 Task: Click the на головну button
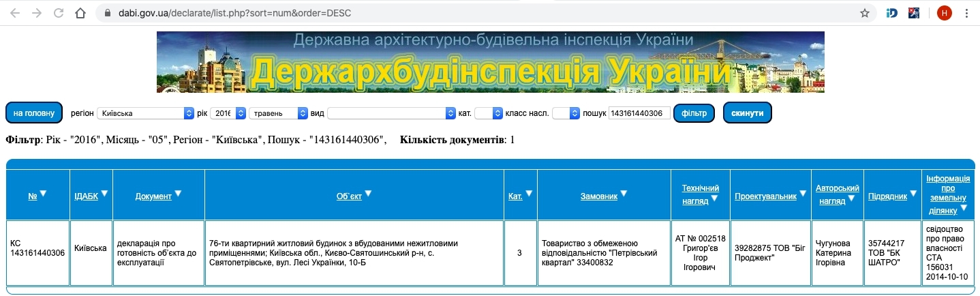tap(34, 113)
